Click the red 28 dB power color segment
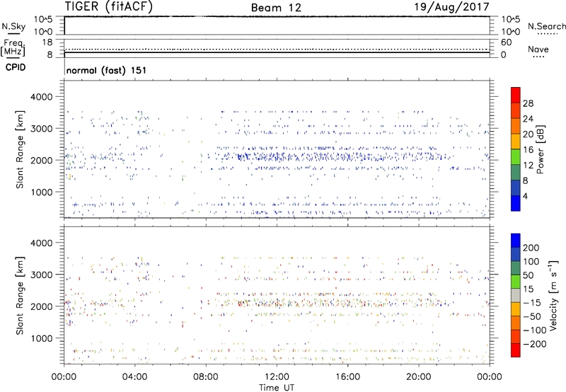Screen dimensions: 566x392 click(x=516, y=95)
